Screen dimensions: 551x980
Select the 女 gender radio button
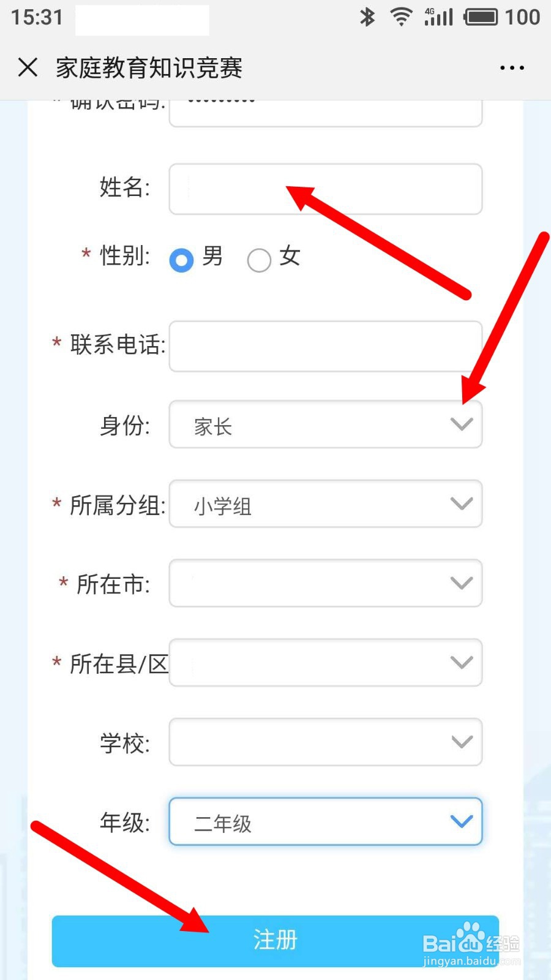coord(259,260)
